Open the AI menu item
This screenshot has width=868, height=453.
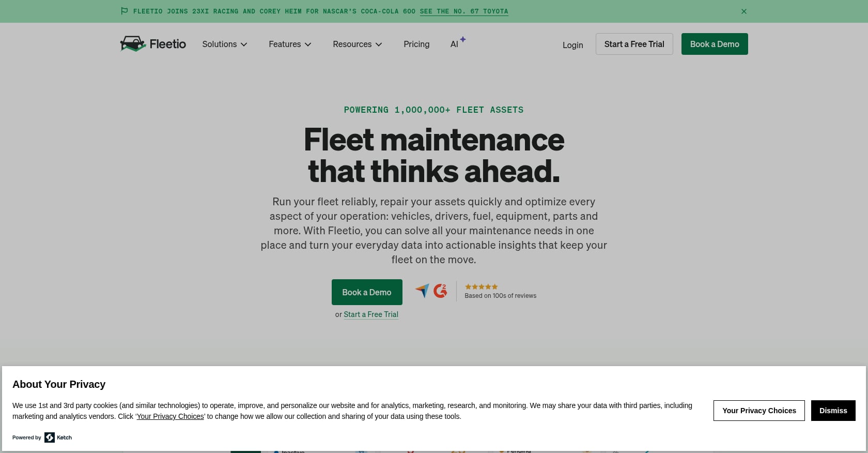point(454,44)
